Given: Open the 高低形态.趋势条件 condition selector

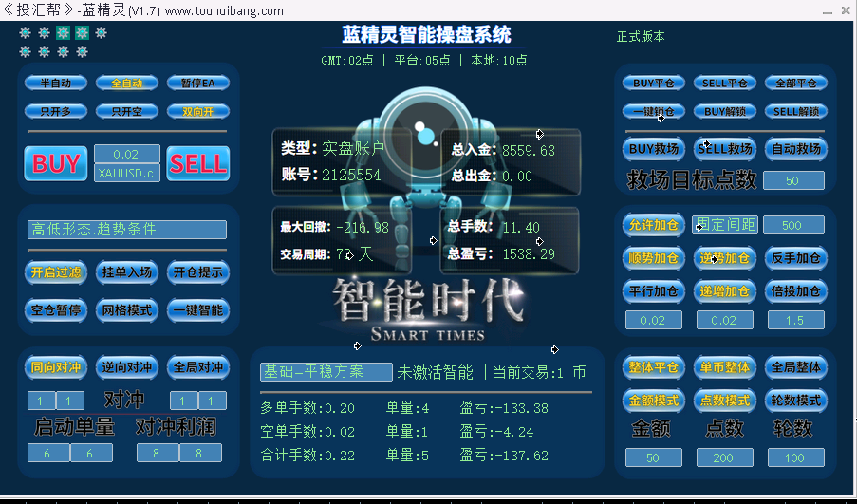Looking at the screenshot, I should (127, 230).
